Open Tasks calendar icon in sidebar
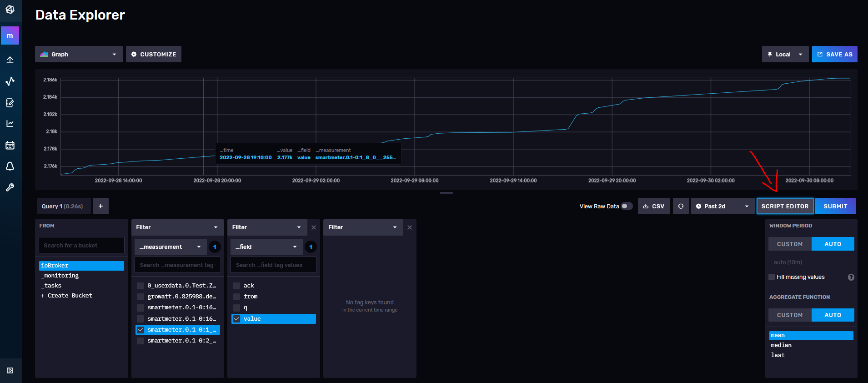Viewport: 868px width, 383px height. (x=10, y=146)
